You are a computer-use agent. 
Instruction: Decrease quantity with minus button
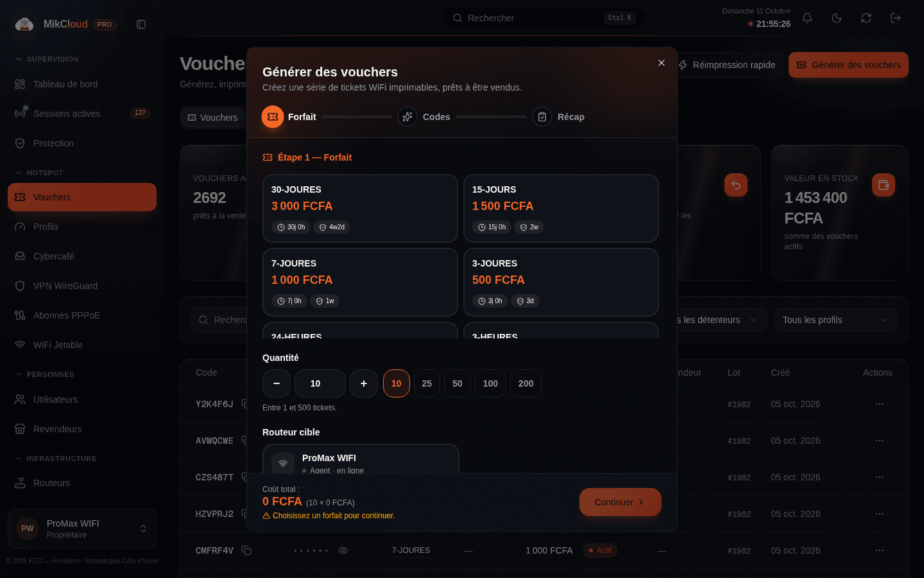pyautogui.click(x=277, y=383)
